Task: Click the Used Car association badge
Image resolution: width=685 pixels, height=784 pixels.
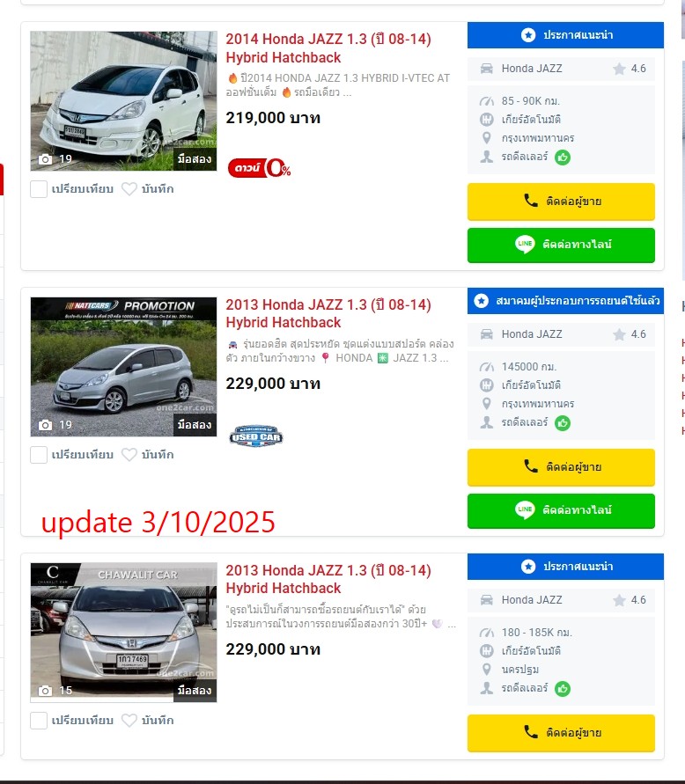Action: (255, 436)
